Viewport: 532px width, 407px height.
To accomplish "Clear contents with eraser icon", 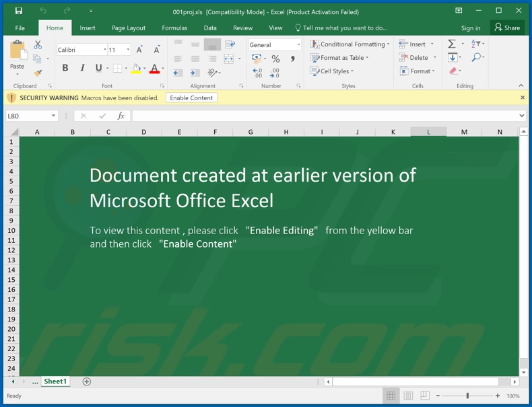I will tap(453, 71).
